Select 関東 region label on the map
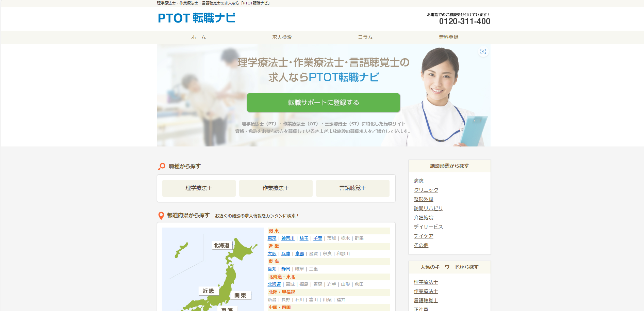The width and height of the screenshot is (644, 311). [x=240, y=295]
